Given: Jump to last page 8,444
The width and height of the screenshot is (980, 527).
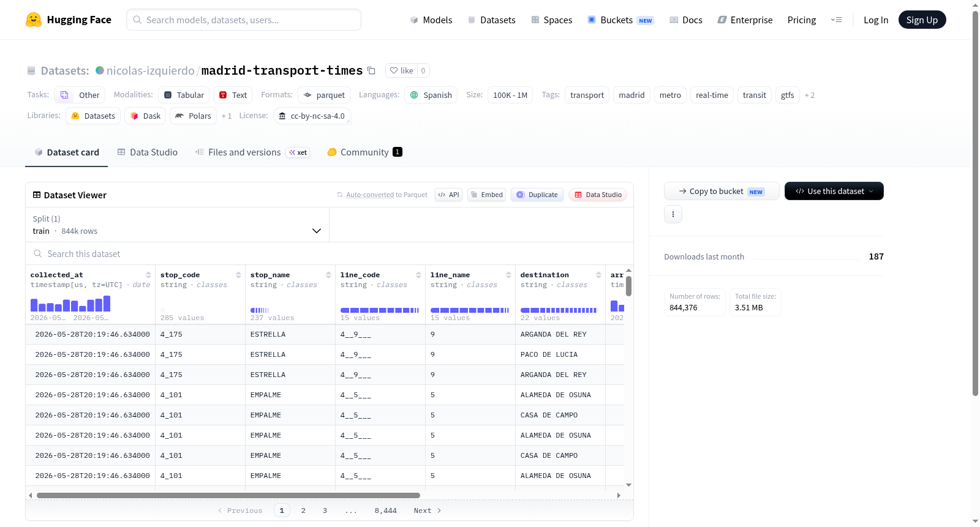Looking at the screenshot, I should [386, 510].
